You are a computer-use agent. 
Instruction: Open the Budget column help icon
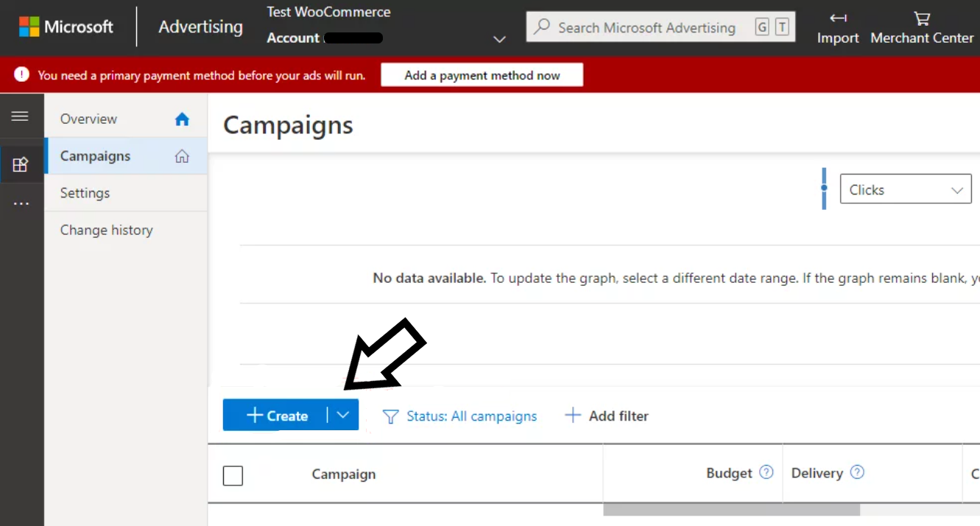click(766, 472)
